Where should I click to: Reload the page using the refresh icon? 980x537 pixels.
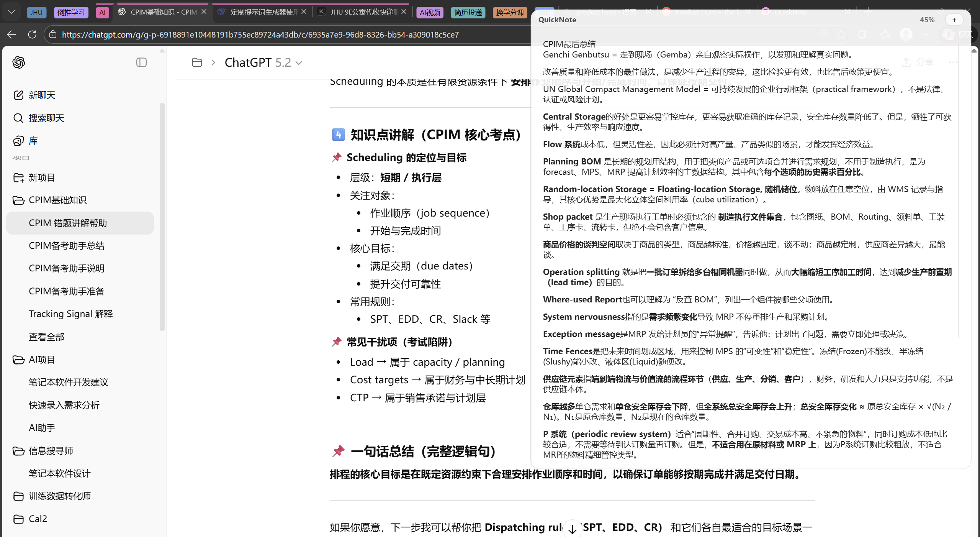pyautogui.click(x=32, y=34)
